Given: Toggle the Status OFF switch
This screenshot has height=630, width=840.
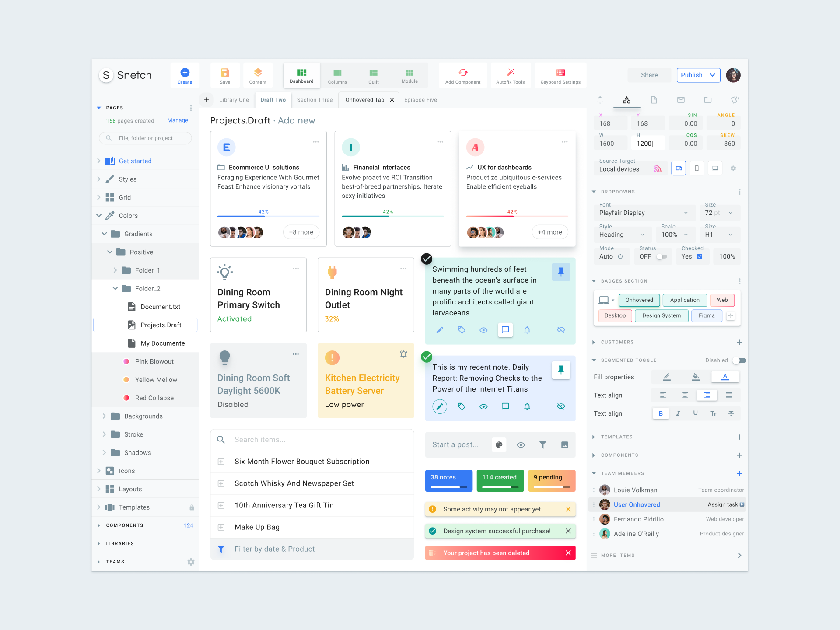Looking at the screenshot, I should (x=661, y=257).
